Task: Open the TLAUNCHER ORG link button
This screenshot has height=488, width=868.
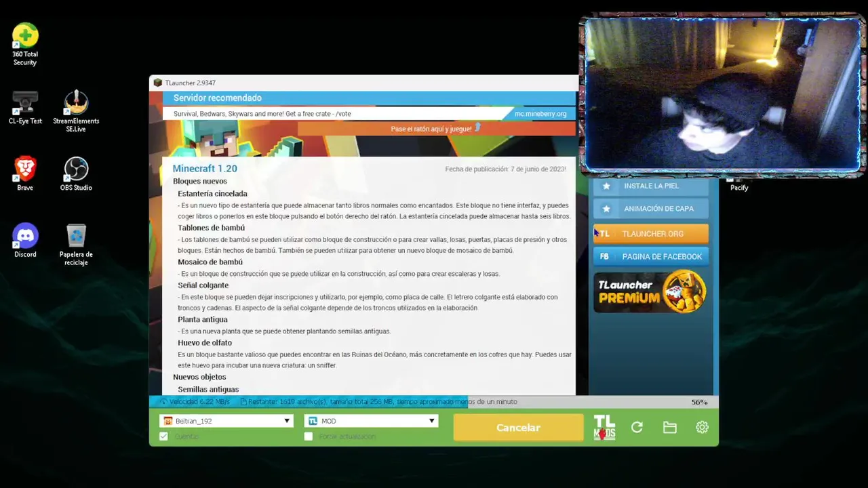Action: [651, 234]
